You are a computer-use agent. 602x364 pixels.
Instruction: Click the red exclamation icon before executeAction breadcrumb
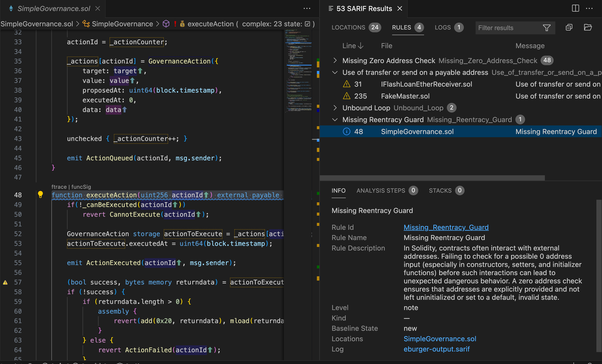point(175,24)
